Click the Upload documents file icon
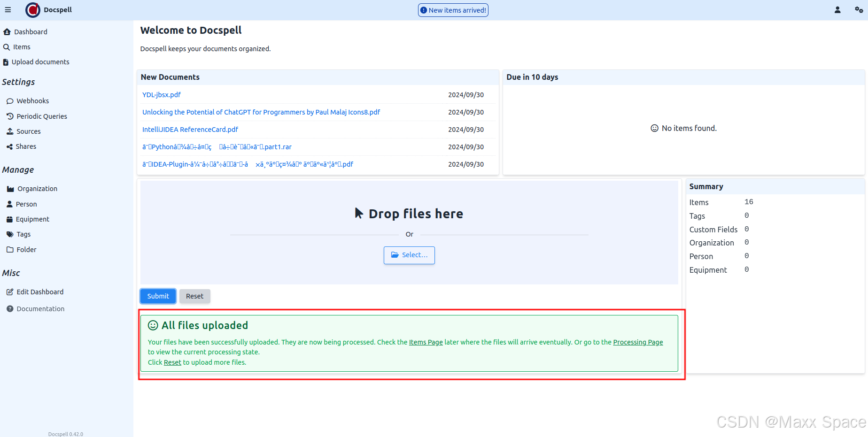The height and width of the screenshot is (437, 868). (x=6, y=62)
